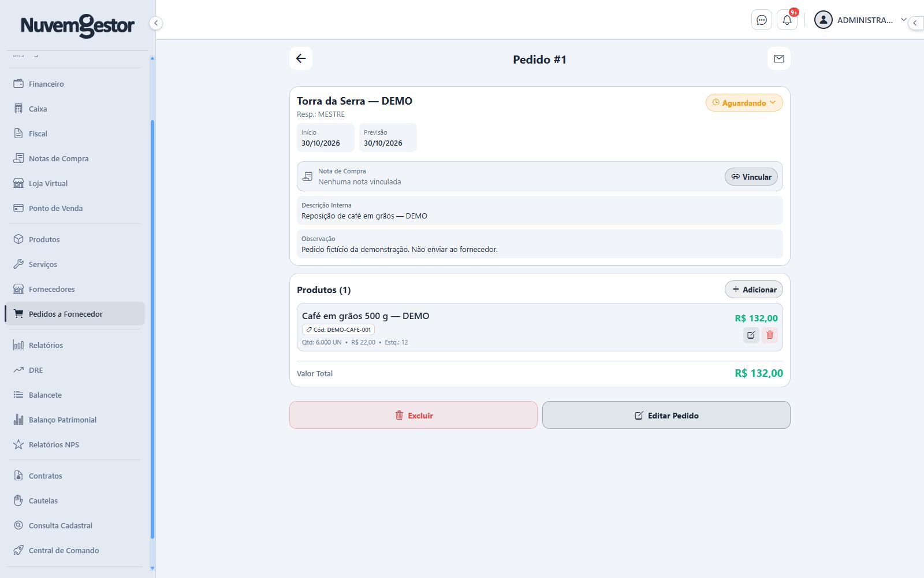Go to Fiscal section
Screen dimensions: 924x578
pos(74,134)
